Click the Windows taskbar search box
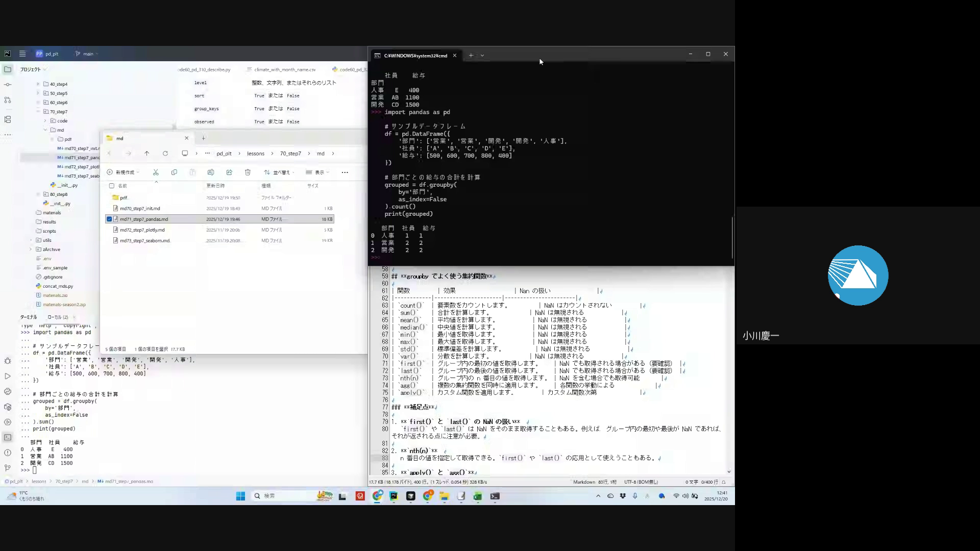This screenshot has height=551, width=980. 286,496
